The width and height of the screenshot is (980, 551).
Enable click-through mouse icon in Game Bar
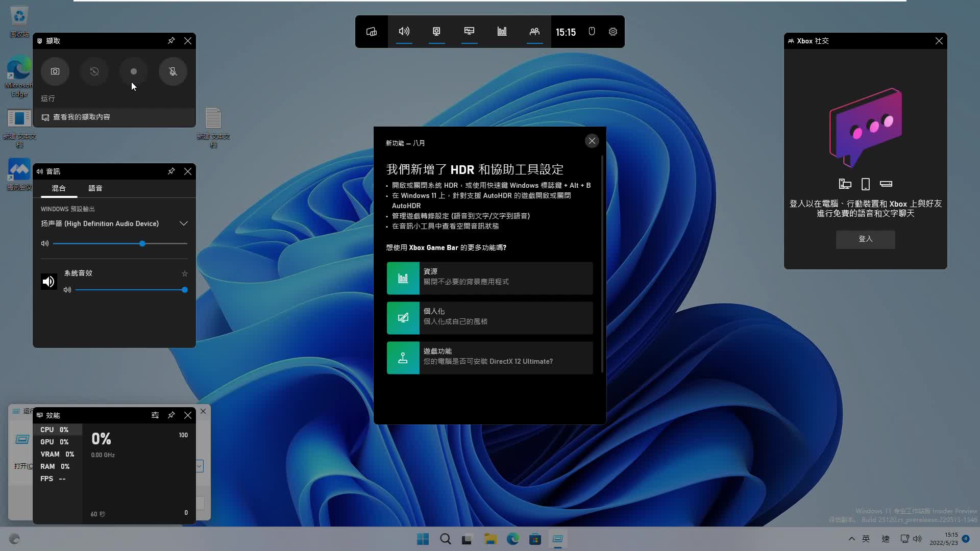pos(592,32)
